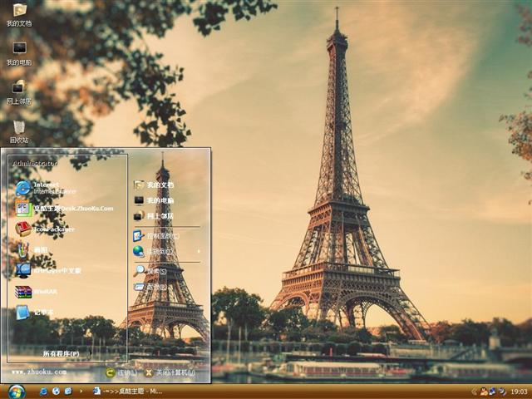Open 搜索(S) search entry in Start menu
Image resolution: width=532 pixels, height=399 pixels.
coord(150,271)
